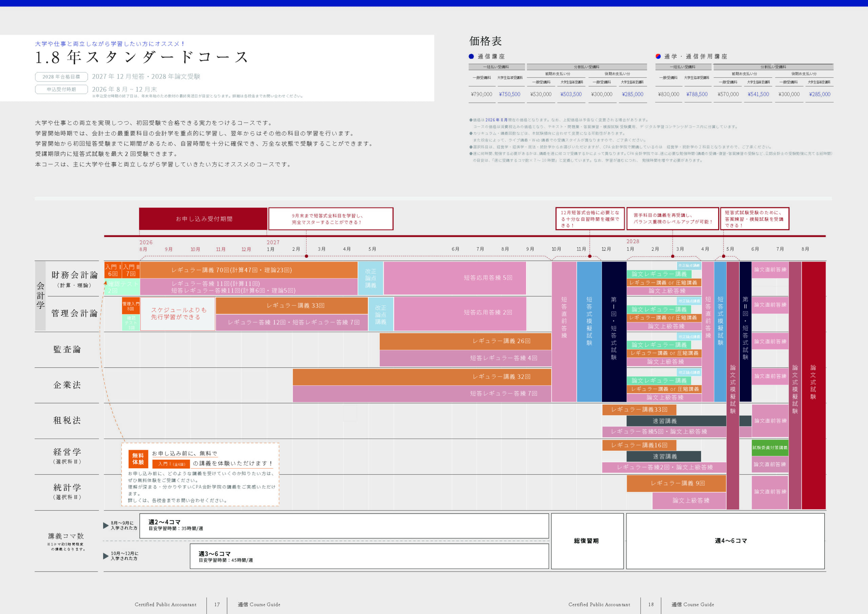Click the レギュラー講義 32回 bar
Screen dimensions: 868x614
coord(422,377)
